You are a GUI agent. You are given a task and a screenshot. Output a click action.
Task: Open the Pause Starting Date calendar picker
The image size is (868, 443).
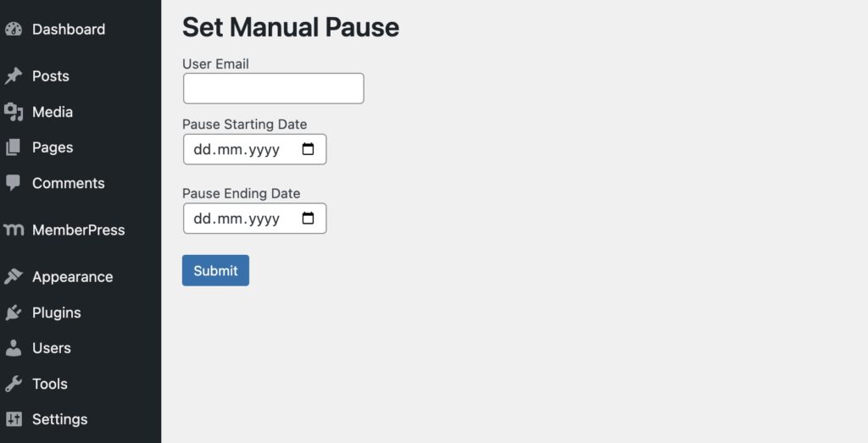[309, 149]
